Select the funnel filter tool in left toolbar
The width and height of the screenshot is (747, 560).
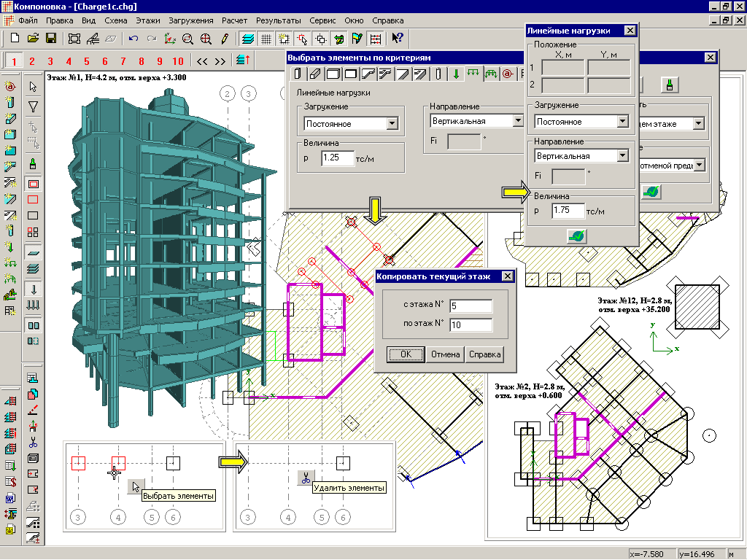click(x=33, y=107)
